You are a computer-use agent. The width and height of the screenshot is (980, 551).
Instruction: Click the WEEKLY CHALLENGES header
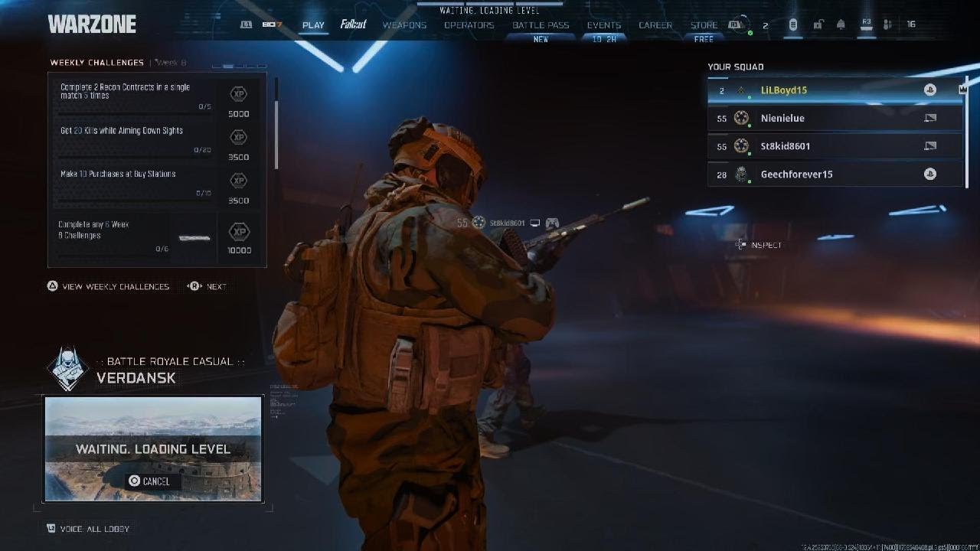pos(97,63)
